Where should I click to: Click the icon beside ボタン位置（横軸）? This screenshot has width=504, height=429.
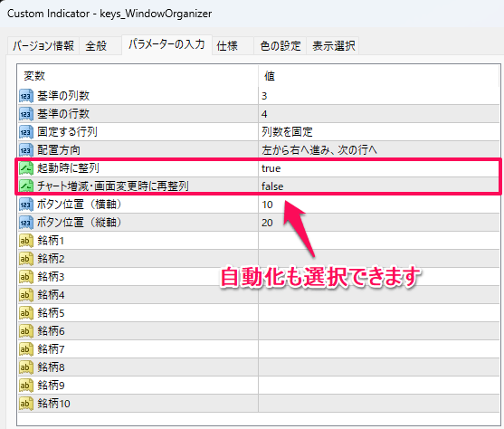26,205
